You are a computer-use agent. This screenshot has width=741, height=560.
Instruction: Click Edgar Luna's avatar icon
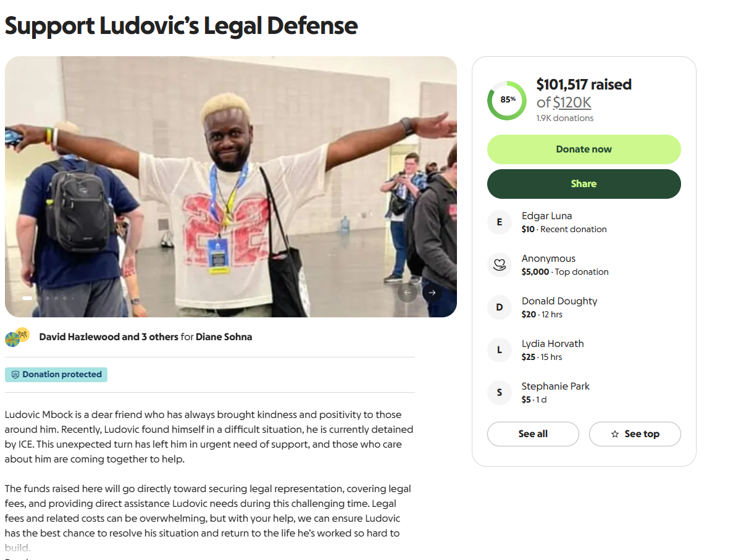pos(500,222)
